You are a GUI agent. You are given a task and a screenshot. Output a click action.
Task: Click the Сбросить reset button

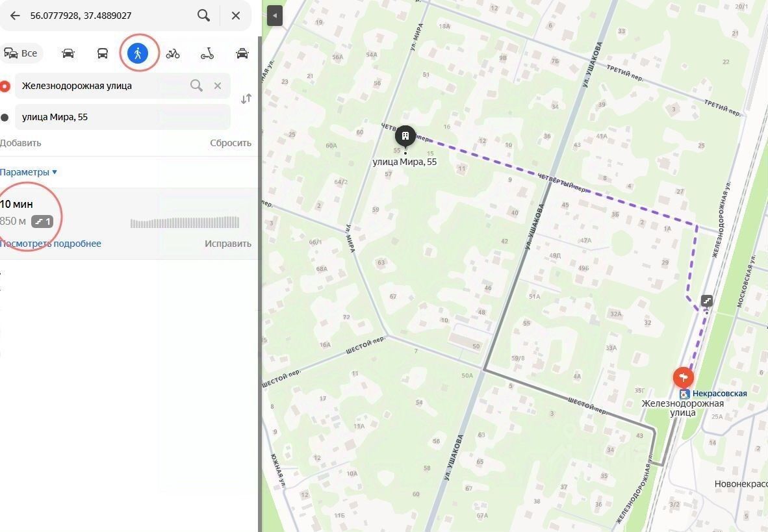(x=231, y=143)
